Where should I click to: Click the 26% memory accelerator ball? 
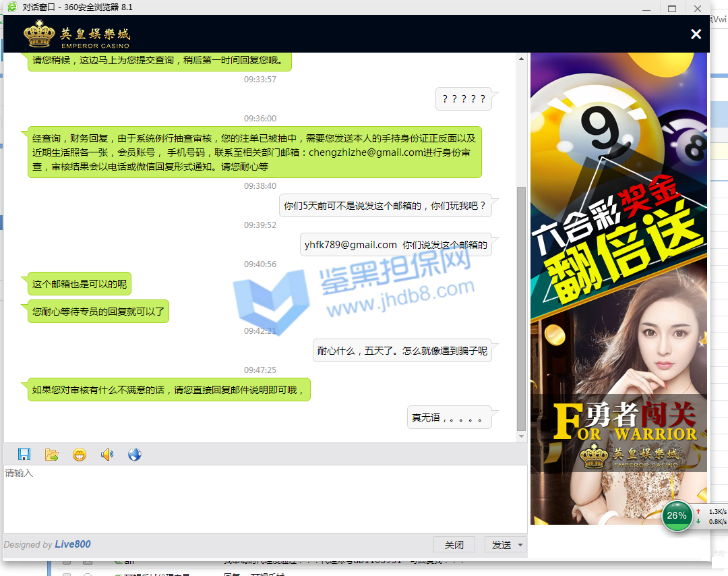coord(676,516)
